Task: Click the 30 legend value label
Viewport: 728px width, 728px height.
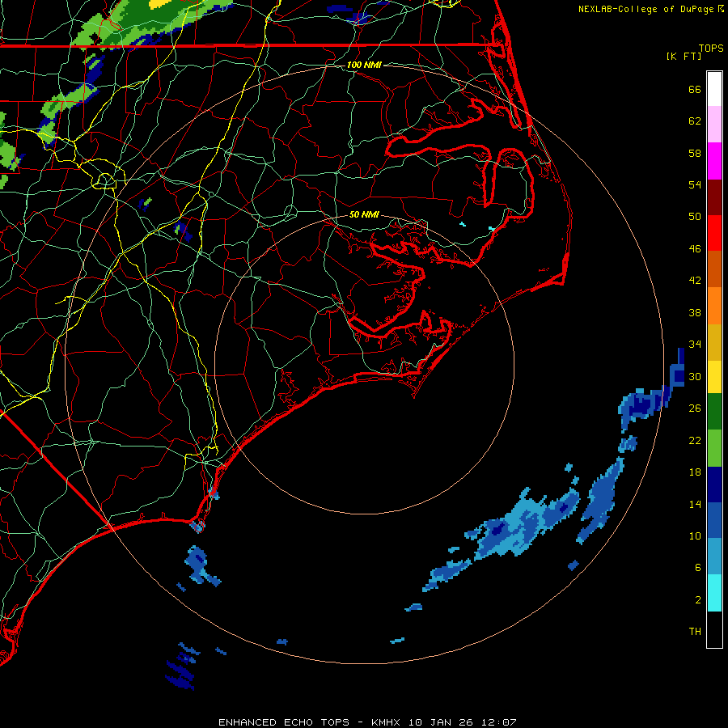Action: tap(695, 376)
